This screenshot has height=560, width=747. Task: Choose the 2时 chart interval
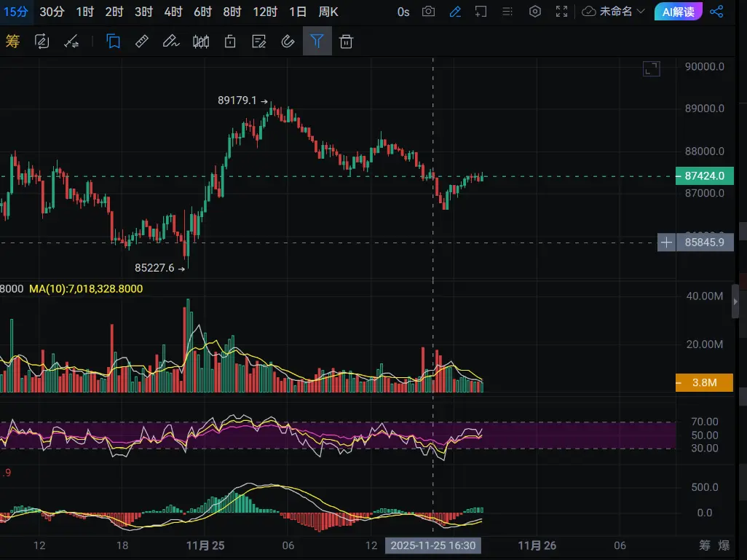tap(114, 12)
